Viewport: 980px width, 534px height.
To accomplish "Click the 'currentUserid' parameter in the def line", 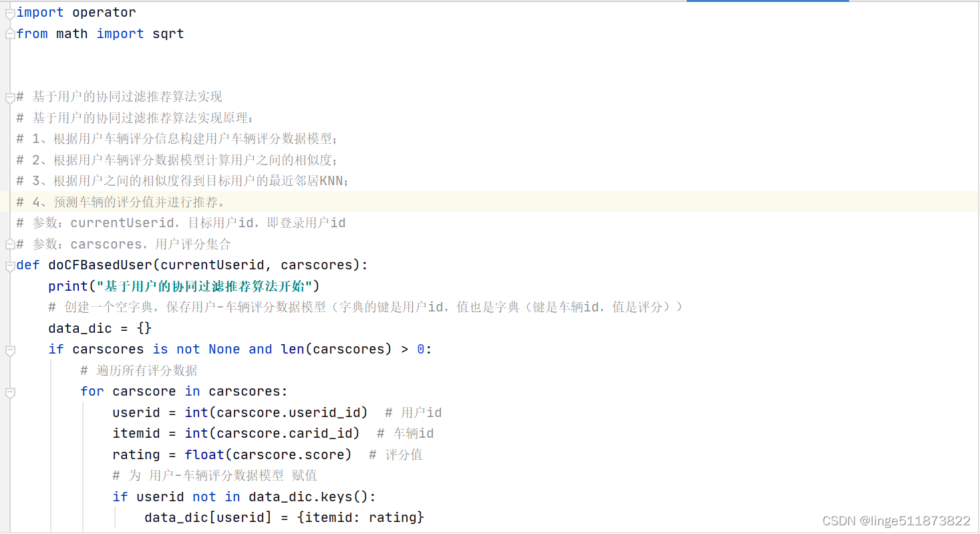I will click(x=212, y=265).
